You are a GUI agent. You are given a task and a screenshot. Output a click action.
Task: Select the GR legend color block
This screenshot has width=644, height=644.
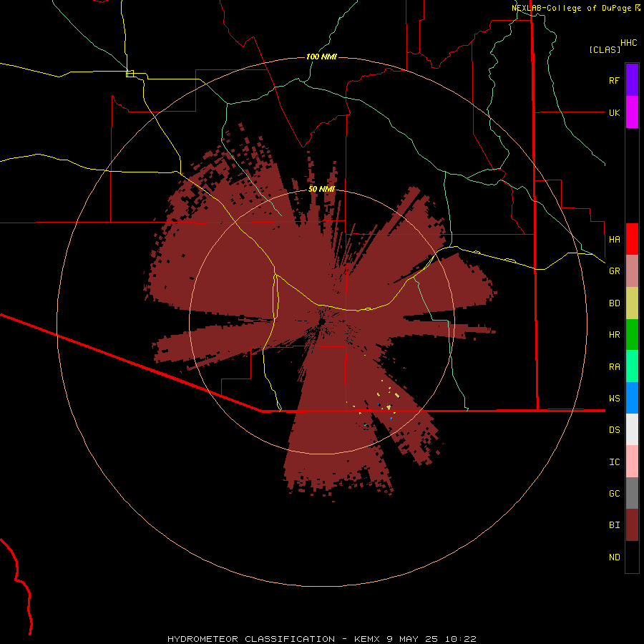[x=632, y=271]
